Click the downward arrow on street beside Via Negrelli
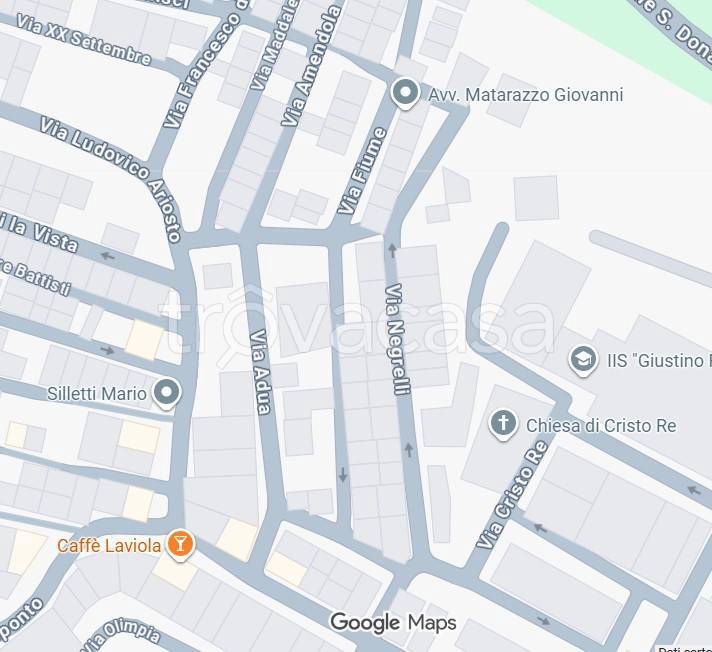Screen dimensions: 712x652 click(x=343, y=474)
